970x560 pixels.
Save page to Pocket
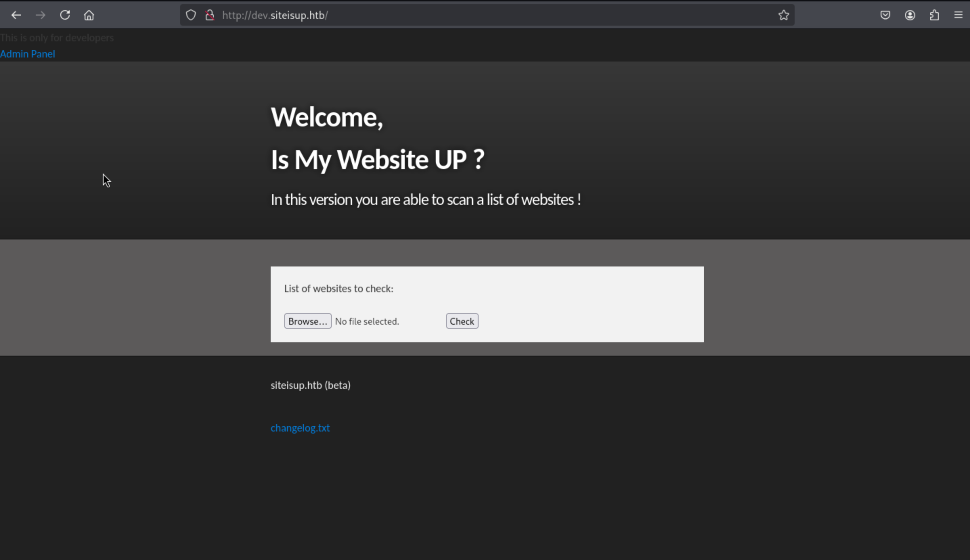(885, 15)
